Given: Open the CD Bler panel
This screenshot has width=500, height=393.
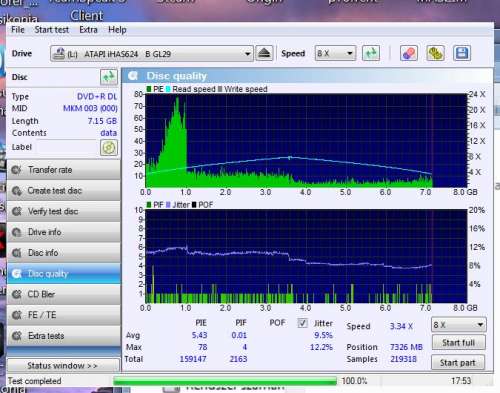Looking at the screenshot, I should pos(64,294).
